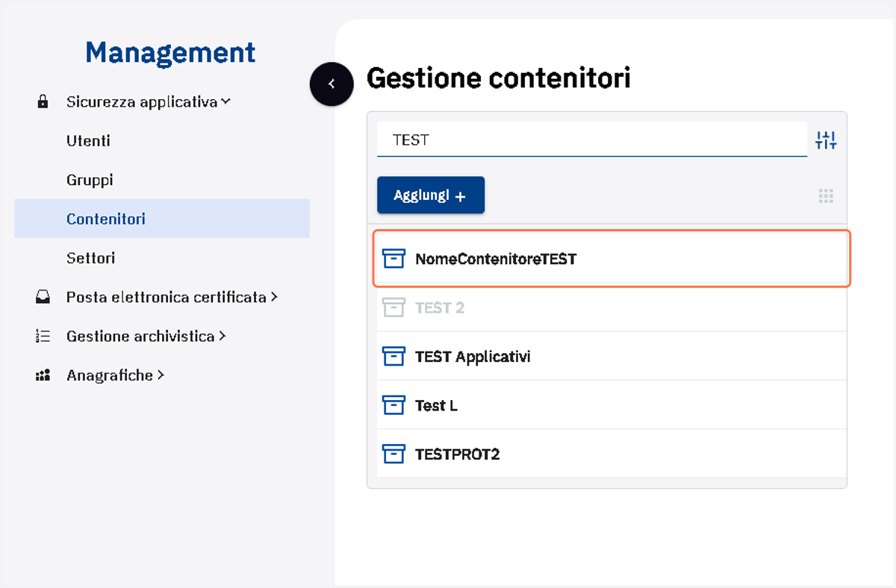Viewport: 896px width, 588px height.
Task: Click the archive icon of Test L
Action: click(x=393, y=405)
